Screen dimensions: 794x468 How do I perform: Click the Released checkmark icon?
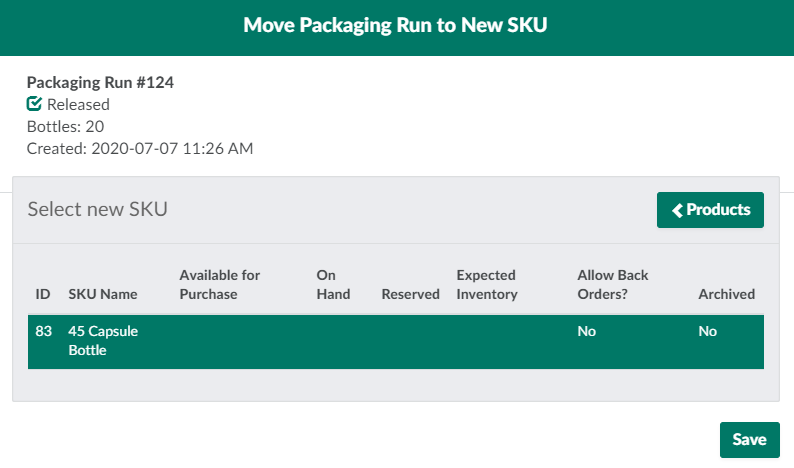coord(34,104)
